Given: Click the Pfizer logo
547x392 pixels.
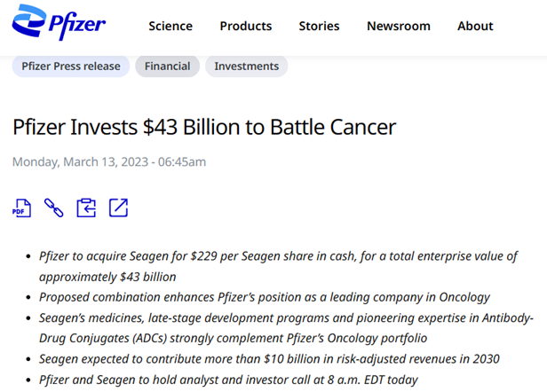Looking at the screenshot, I should [x=59, y=22].
